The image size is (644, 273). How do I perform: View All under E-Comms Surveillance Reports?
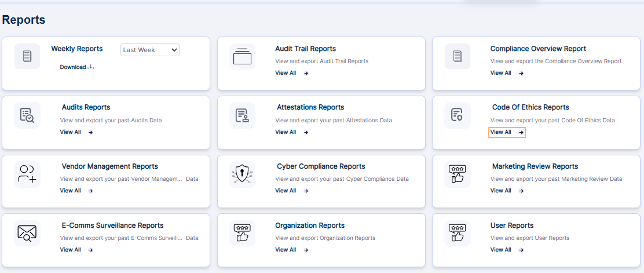point(70,250)
